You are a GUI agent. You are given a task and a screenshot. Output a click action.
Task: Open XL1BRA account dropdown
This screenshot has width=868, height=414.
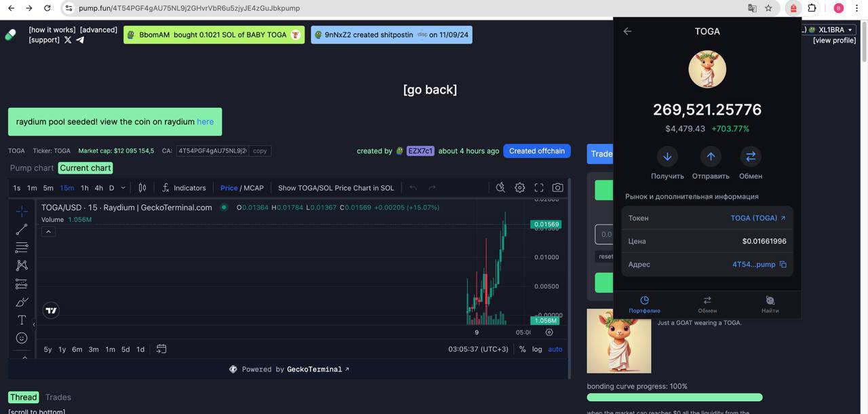click(x=835, y=30)
